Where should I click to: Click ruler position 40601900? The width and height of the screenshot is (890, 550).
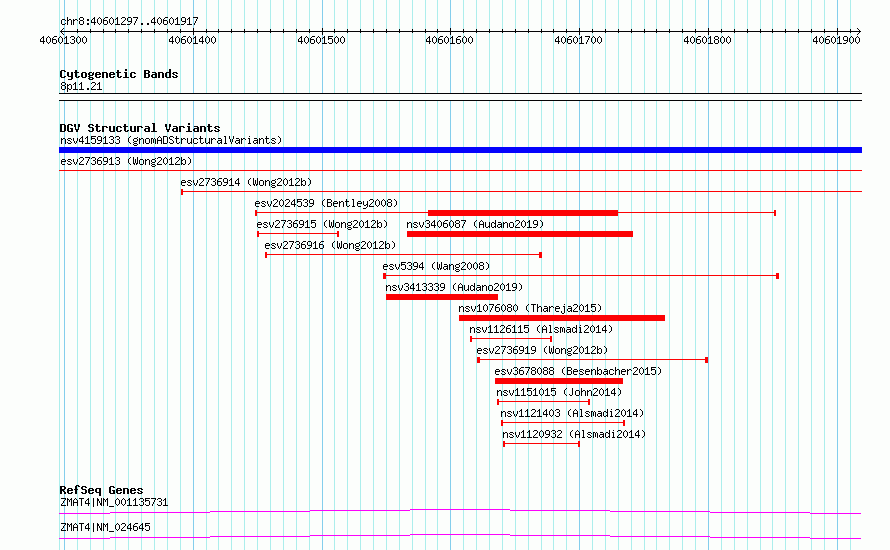click(x=836, y=40)
